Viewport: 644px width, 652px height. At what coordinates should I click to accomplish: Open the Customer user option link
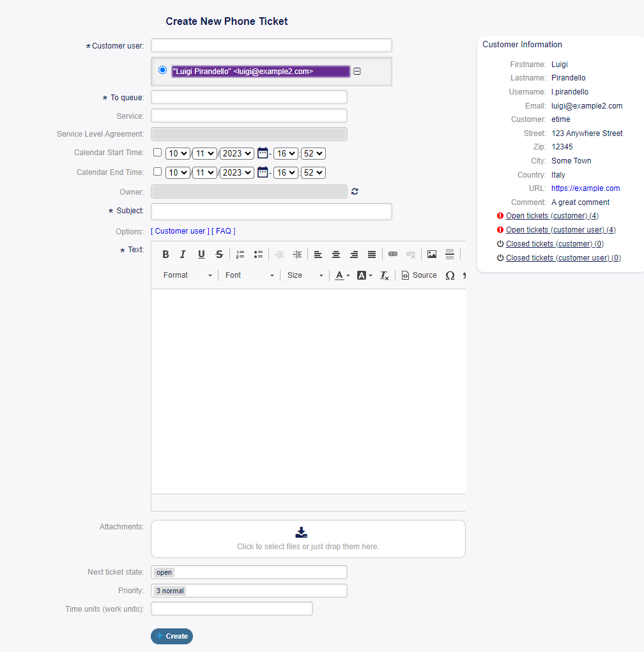pyautogui.click(x=180, y=231)
